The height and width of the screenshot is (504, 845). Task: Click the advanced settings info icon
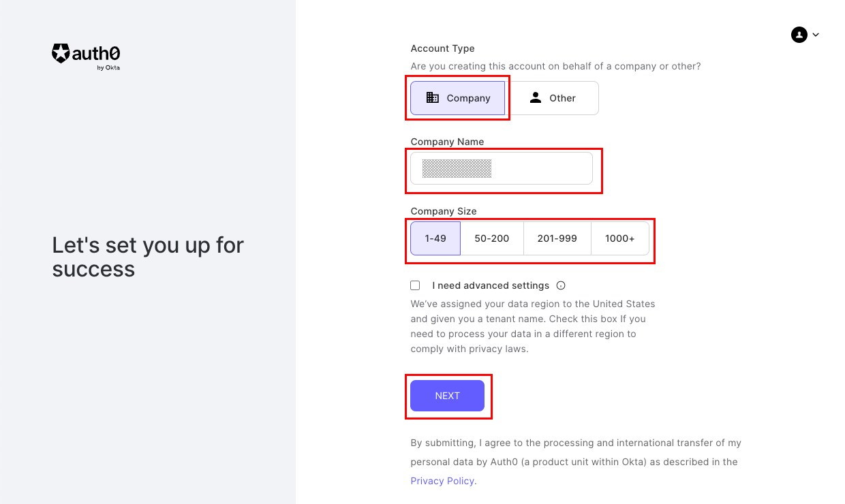pos(561,285)
